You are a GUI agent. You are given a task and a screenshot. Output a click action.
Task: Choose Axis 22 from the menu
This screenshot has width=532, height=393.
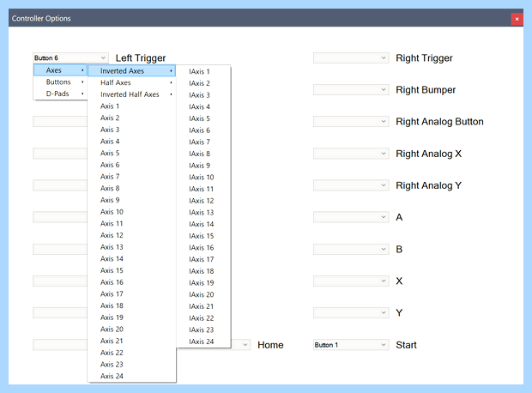(x=131, y=353)
